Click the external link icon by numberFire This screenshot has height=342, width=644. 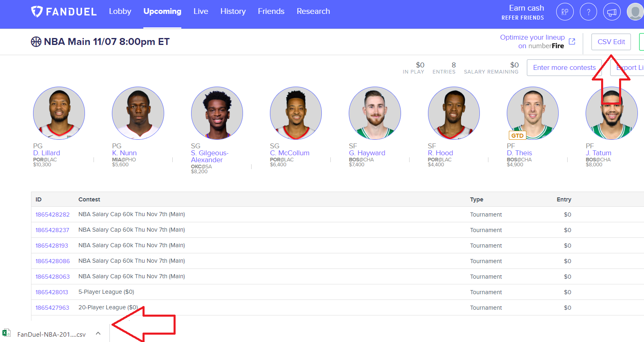point(572,41)
